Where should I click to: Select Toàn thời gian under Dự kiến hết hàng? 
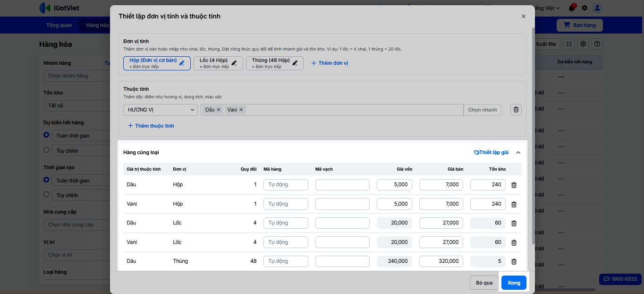coord(46,135)
